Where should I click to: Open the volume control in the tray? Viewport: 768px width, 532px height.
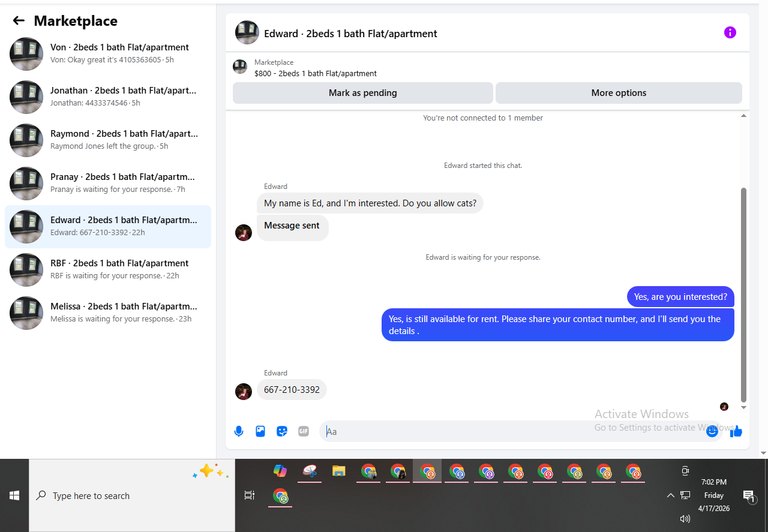point(685,519)
